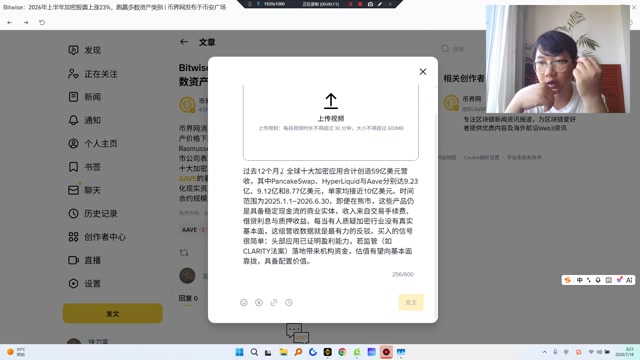
Task: Open the 币界网 creator profile link
Action: (472, 99)
